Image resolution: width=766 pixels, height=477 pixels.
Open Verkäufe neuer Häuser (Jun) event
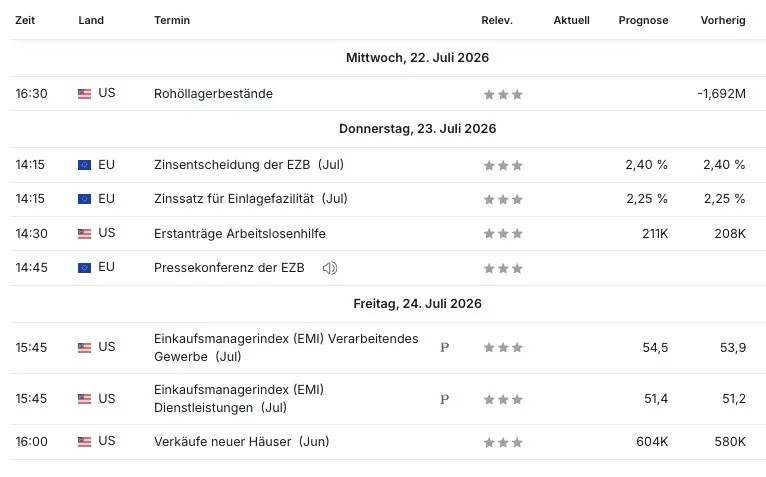(242, 442)
